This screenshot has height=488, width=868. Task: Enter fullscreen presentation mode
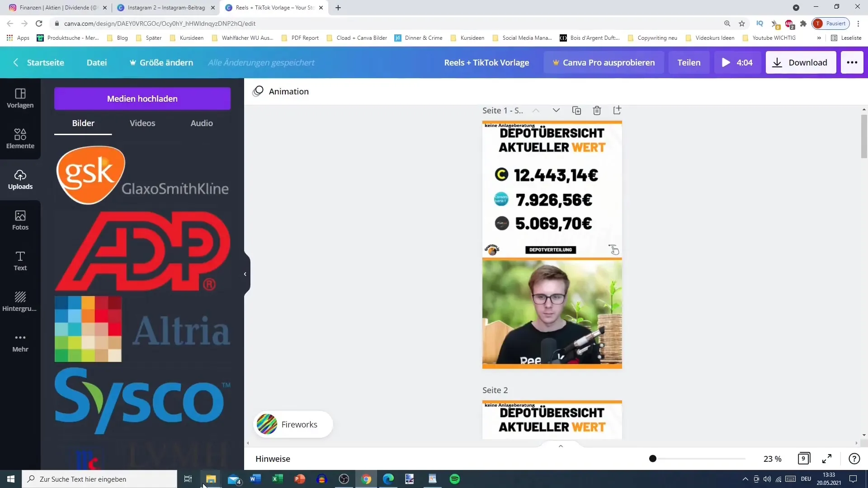click(827, 459)
